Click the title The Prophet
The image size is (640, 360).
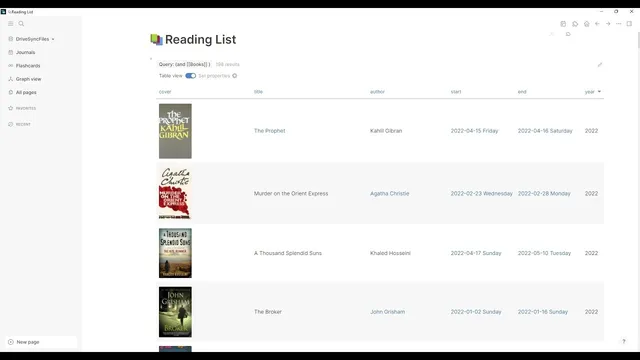tap(269, 131)
